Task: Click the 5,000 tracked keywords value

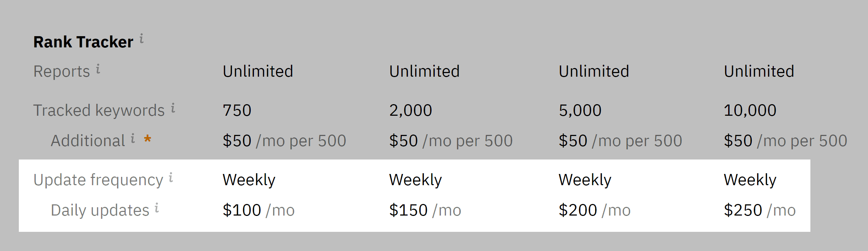Action: point(580,110)
